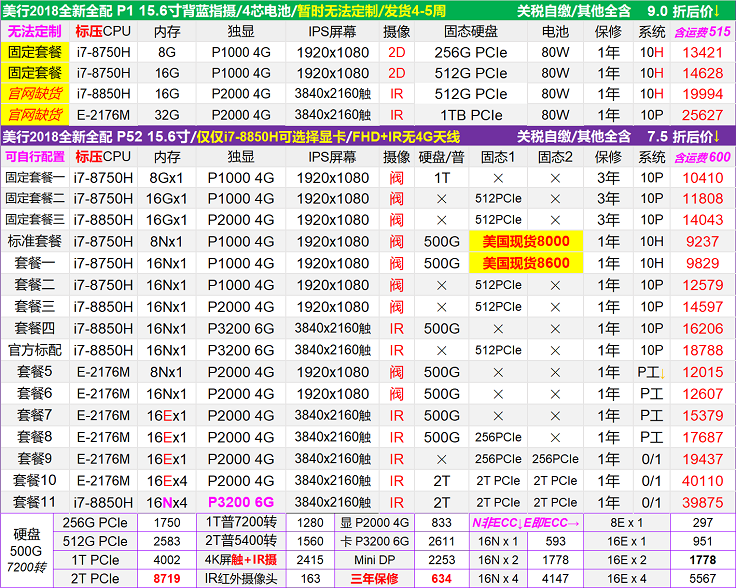Select the purple P52 15.6寸 title banner
Viewport: 736px width, 588px height.
[368, 136]
